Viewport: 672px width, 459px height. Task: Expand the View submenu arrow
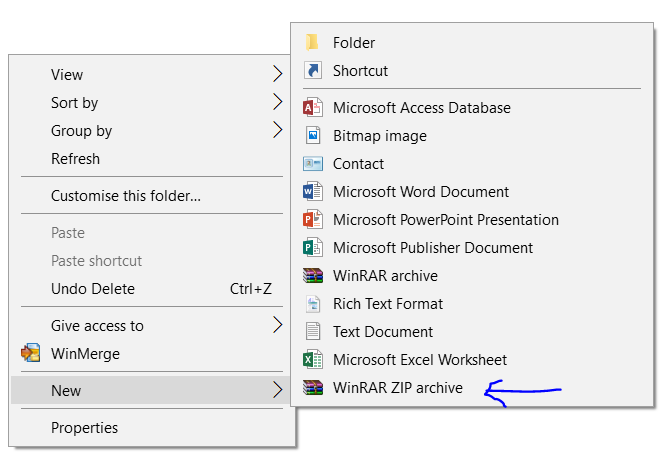click(278, 74)
